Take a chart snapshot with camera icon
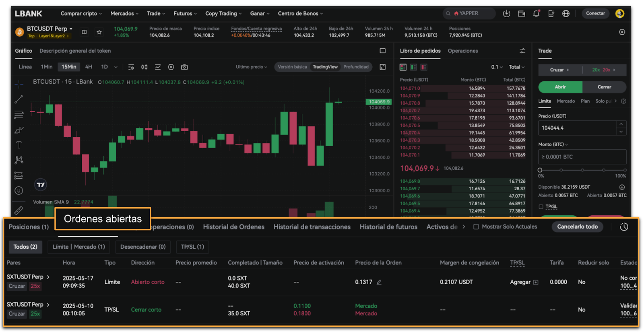This screenshot has height=334, width=644. tap(184, 67)
